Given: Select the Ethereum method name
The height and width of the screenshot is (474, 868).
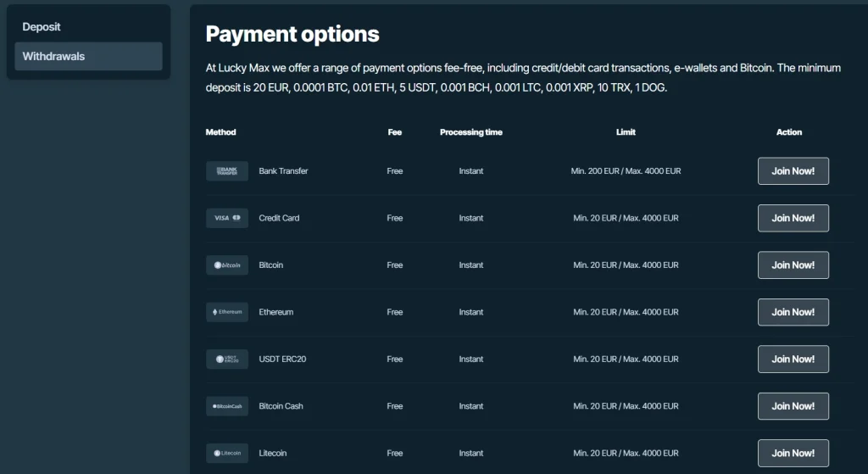Looking at the screenshot, I should [276, 312].
